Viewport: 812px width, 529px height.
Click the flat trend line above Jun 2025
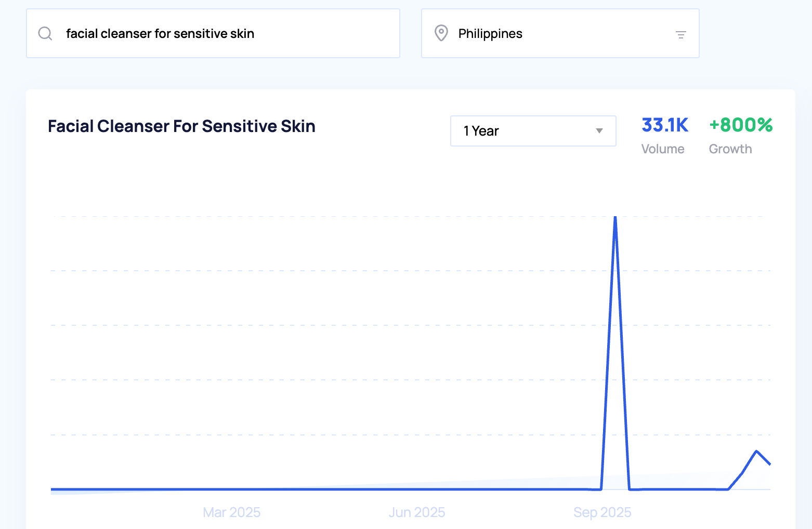click(x=417, y=489)
